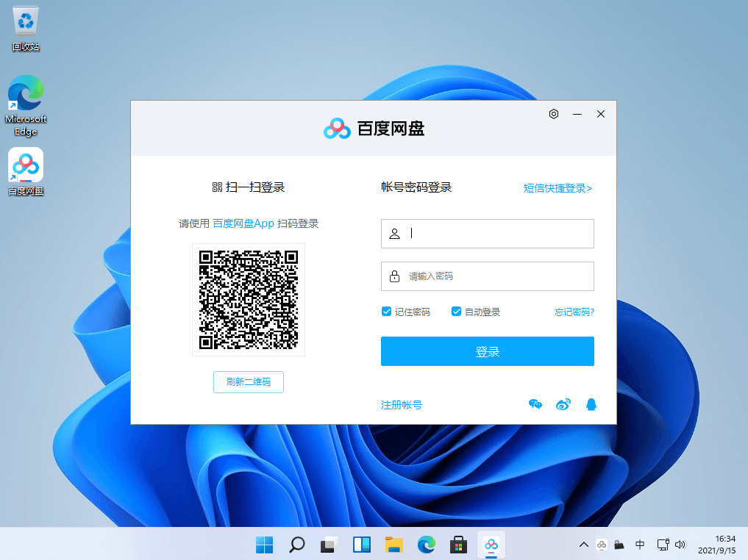Image resolution: width=748 pixels, height=560 pixels.
Task: Click the login QR code image
Action: (248, 300)
